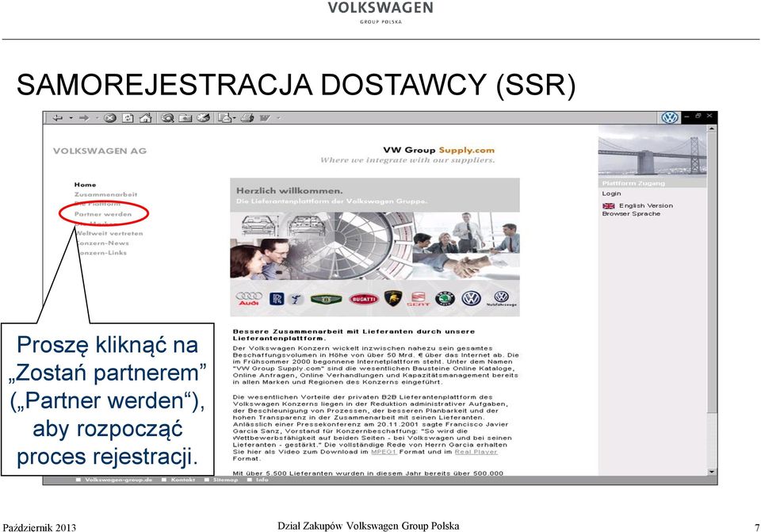This screenshot has width=761, height=532.
Task: Go to the Home page icon
Action: pyautogui.click(x=146, y=118)
